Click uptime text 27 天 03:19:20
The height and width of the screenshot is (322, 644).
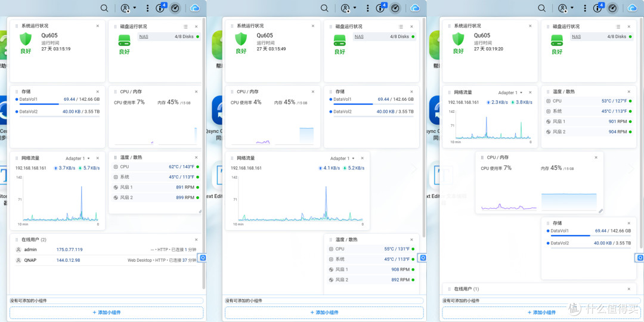click(x=490, y=48)
